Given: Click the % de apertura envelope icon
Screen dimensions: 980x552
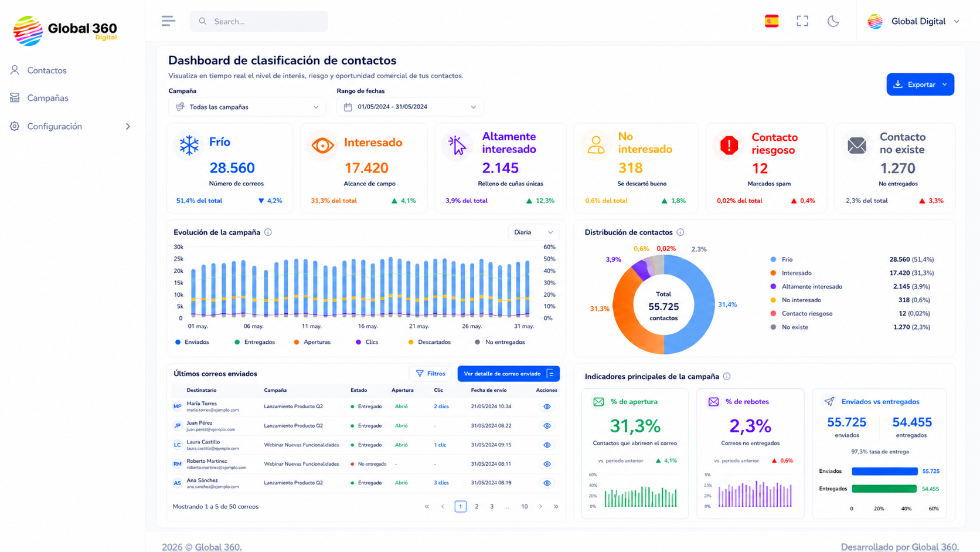Looking at the screenshot, I should tap(598, 402).
